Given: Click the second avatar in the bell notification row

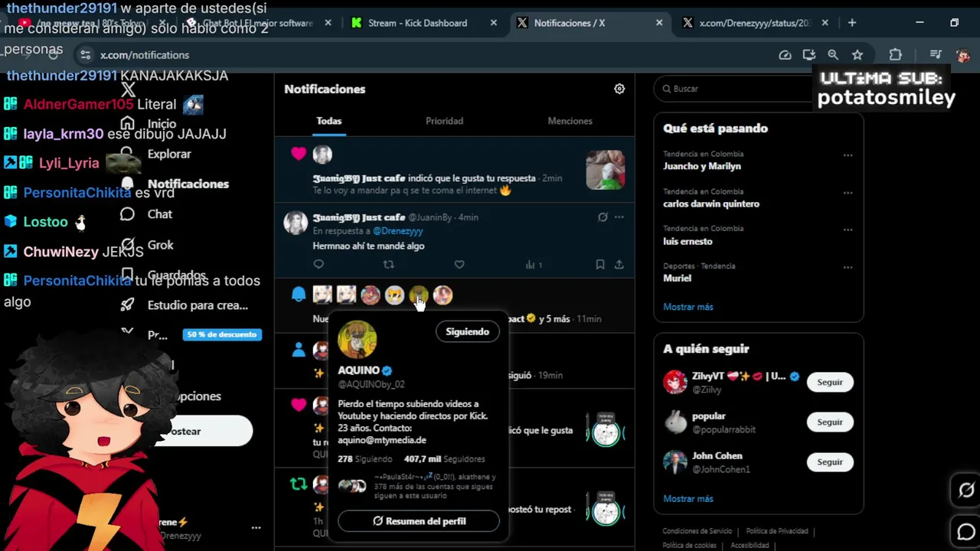Looking at the screenshot, I should point(347,295).
